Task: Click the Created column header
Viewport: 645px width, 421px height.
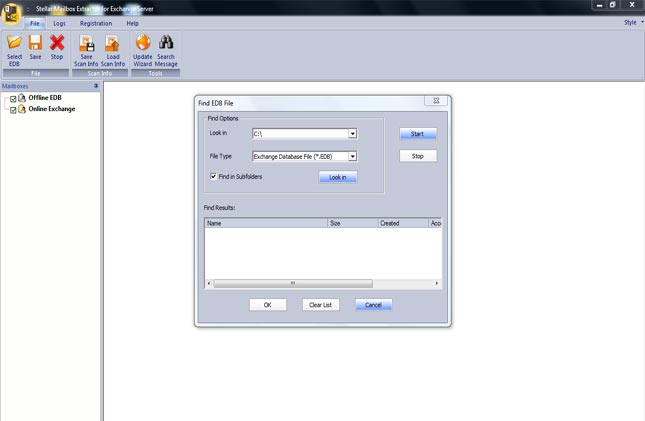Action: click(403, 223)
